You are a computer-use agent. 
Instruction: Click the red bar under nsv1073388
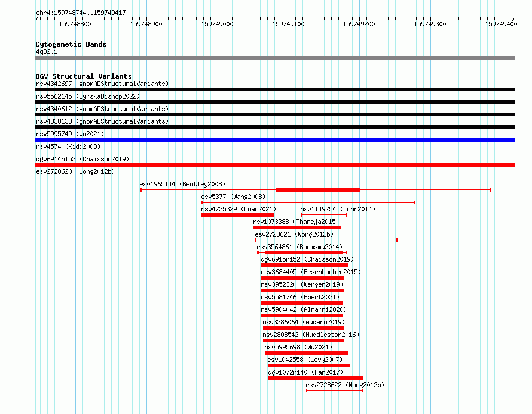[297, 228]
